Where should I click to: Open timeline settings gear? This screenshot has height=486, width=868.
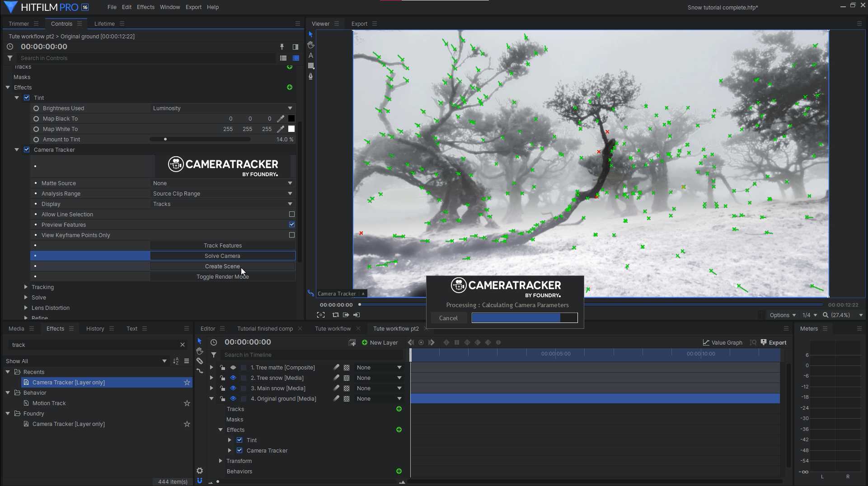(199, 471)
